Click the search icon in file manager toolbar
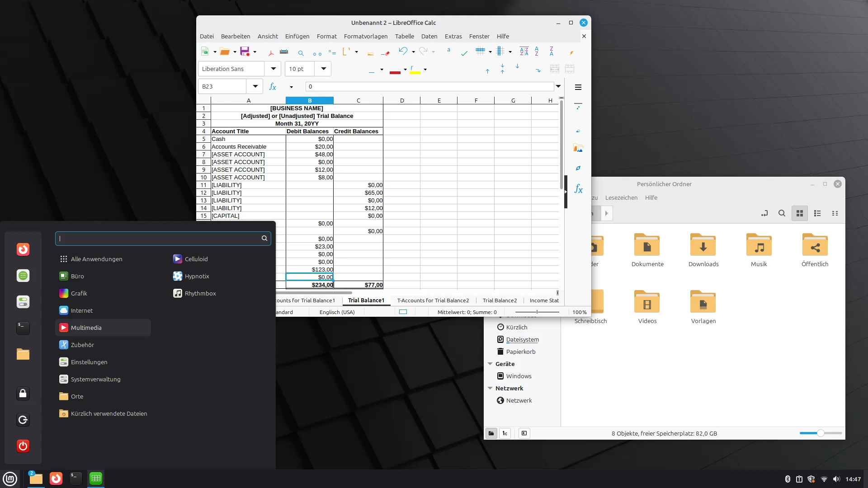The width and height of the screenshot is (868, 488). click(x=782, y=213)
